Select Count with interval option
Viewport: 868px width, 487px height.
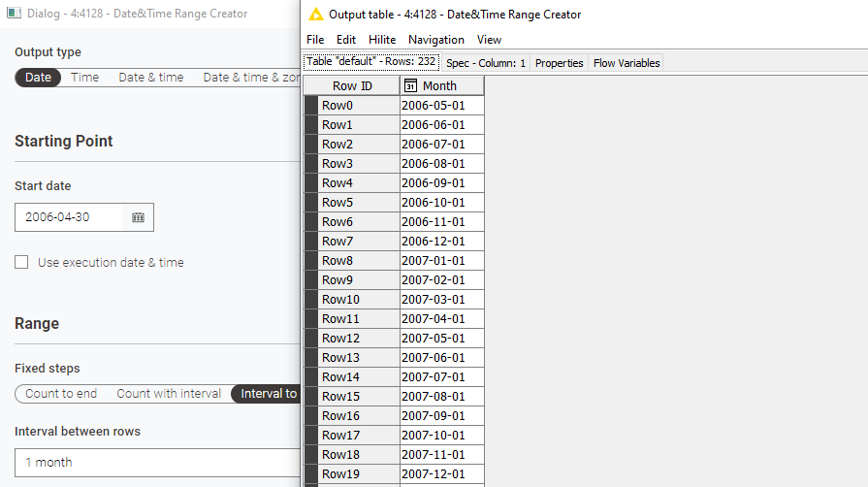[169, 394]
